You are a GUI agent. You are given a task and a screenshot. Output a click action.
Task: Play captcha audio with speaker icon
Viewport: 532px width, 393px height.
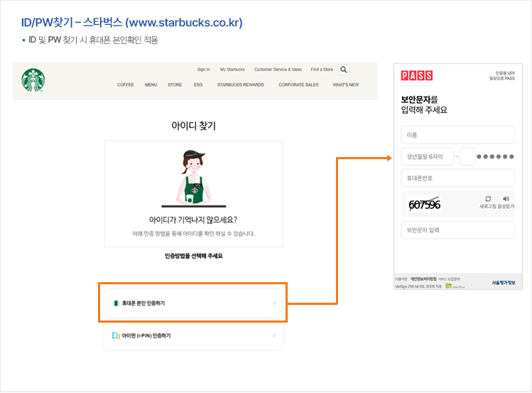506,199
